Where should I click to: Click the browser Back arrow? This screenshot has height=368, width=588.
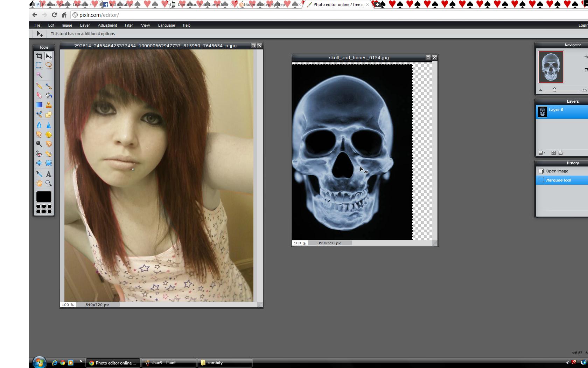[x=35, y=15]
